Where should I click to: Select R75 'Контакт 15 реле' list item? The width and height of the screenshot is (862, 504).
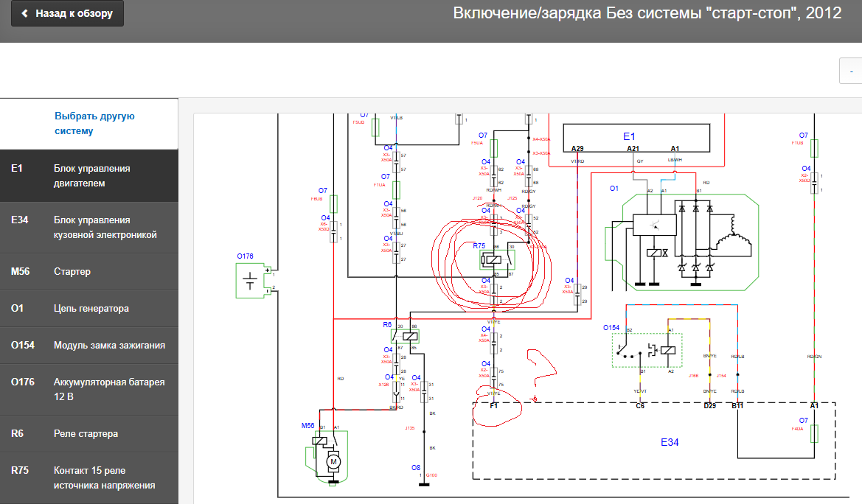(x=89, y=477)
